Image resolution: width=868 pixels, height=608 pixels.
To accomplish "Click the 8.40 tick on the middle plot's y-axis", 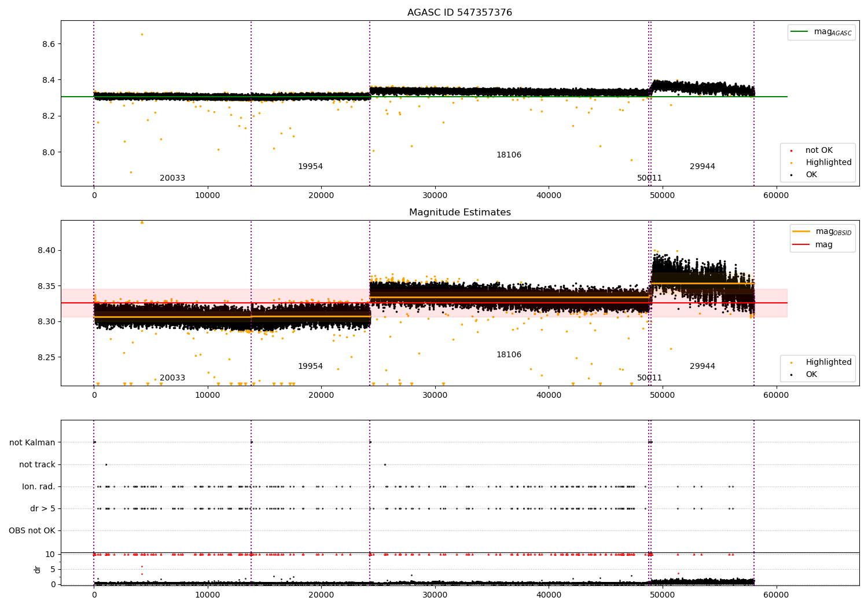I will point(46,251).
